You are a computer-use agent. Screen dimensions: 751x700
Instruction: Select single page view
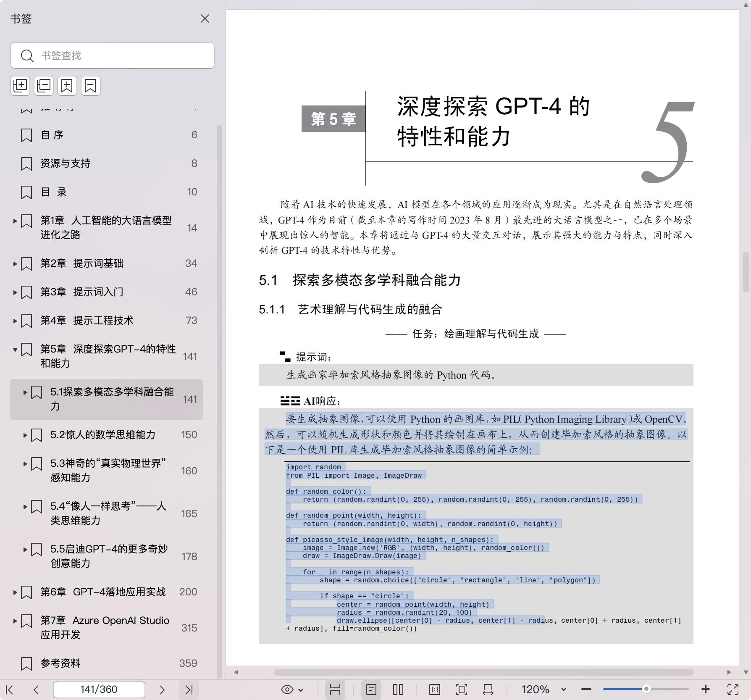[371, 689]
